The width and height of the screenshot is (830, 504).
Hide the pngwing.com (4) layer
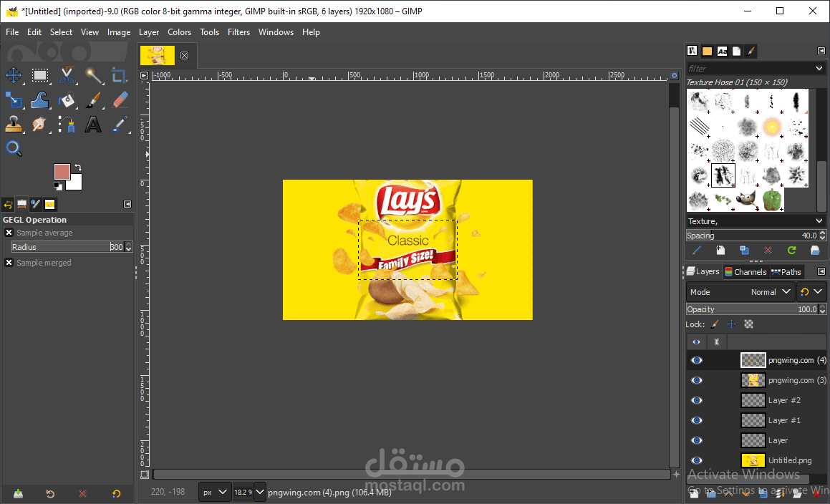point(697,360)
